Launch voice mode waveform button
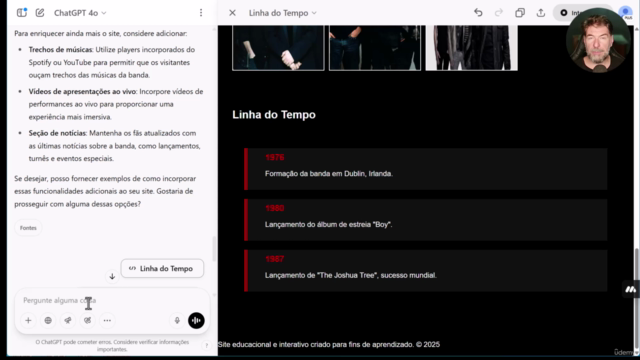Screen dimensions: 640x360 pyautogui.click(x=196, y=320)
